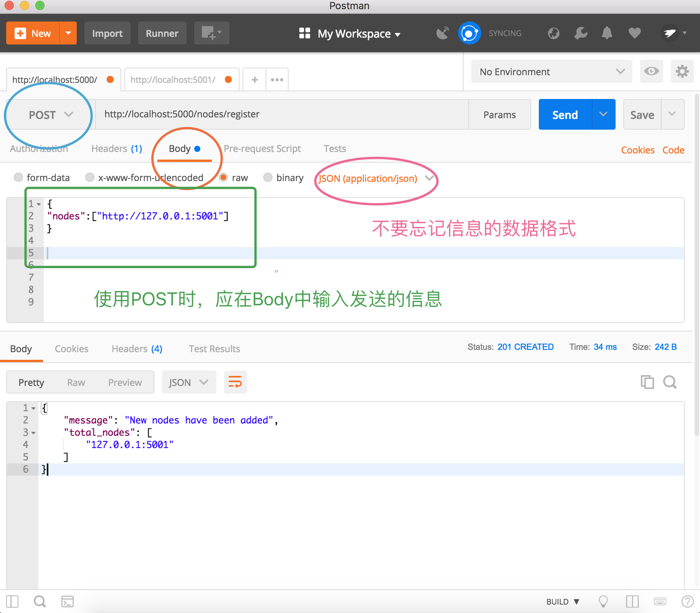Open the request Headers (1) tab
700x613 pixels.
[x=117, y=149]
